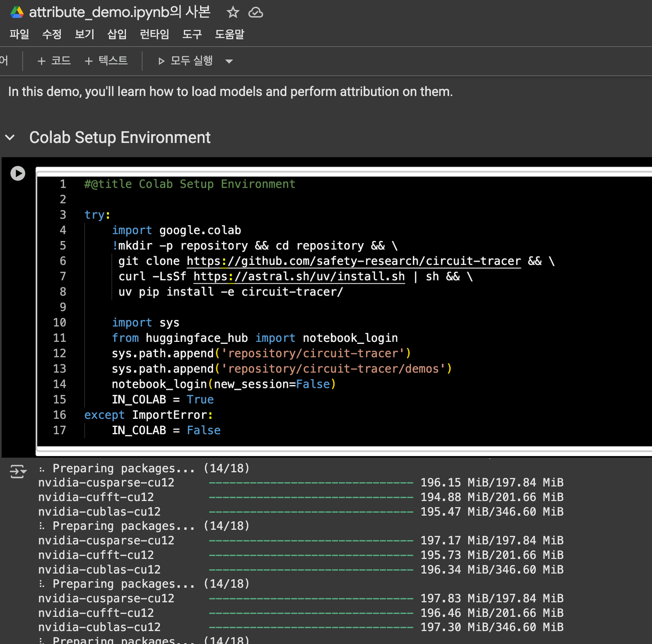Click line number 1 in the gutter
The height and width of the screenshot is (644, 652).
click(x=63, y=184)
